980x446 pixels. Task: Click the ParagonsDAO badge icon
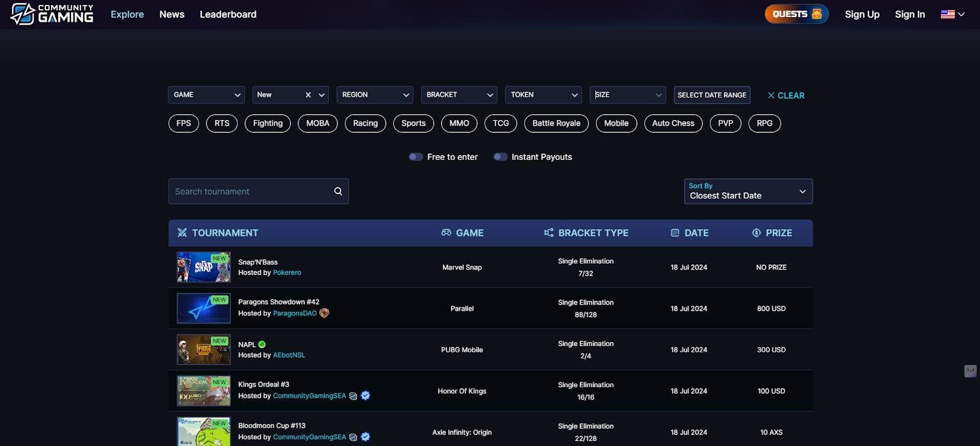click(324, 313)
